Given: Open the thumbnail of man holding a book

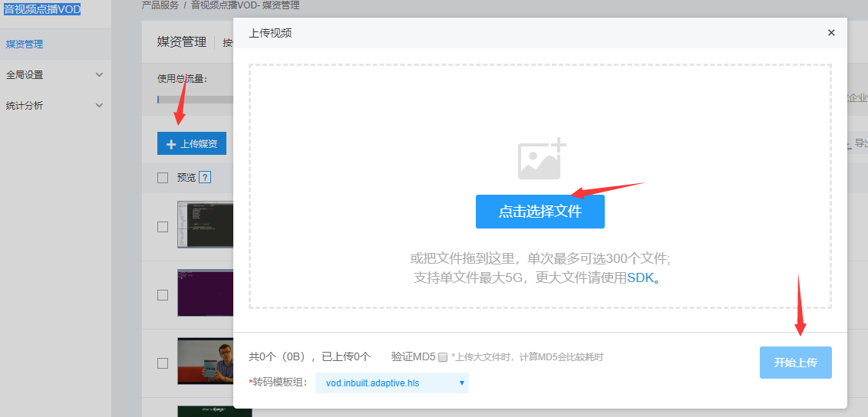Looking at the screenshot, I should 206,361.
